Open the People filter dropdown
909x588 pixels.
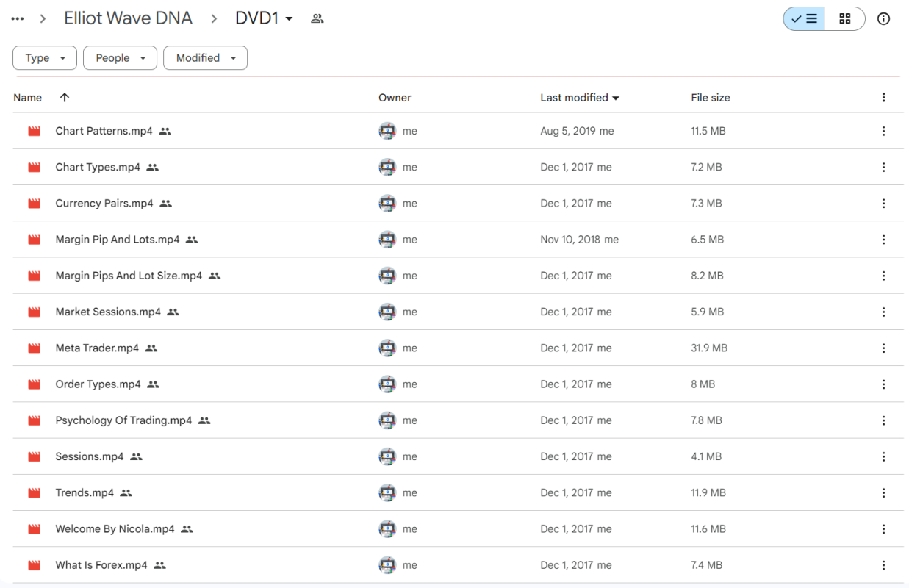pos(120,58)
